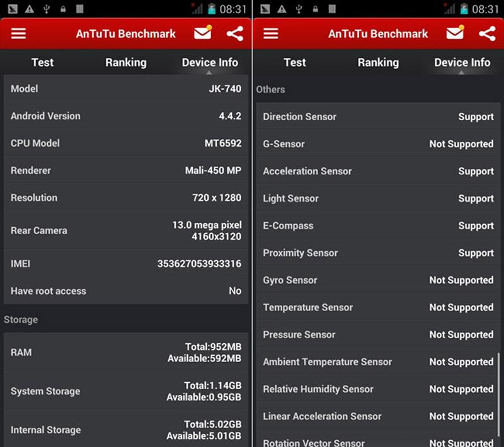Screen dimensions: 504x447
Task: Select the CPU Model row showing MT6592
Action: tap(125, 143)
